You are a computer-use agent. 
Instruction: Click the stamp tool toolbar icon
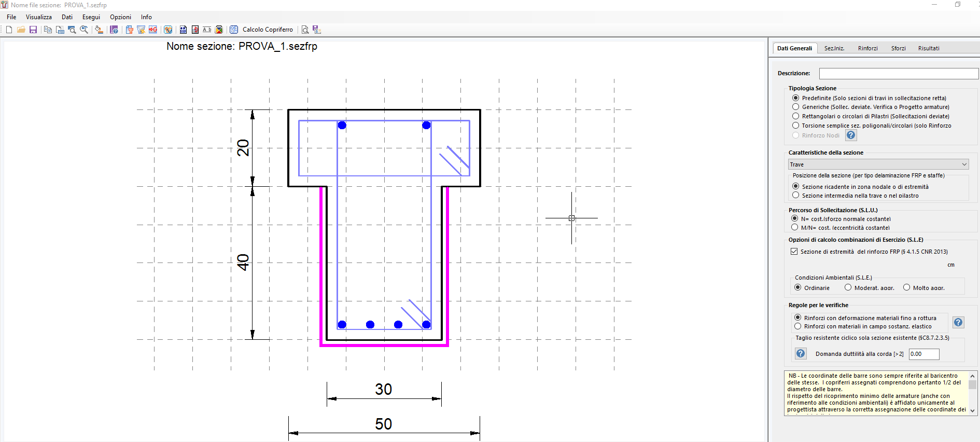pyautogui.click(x=99, y=30)
